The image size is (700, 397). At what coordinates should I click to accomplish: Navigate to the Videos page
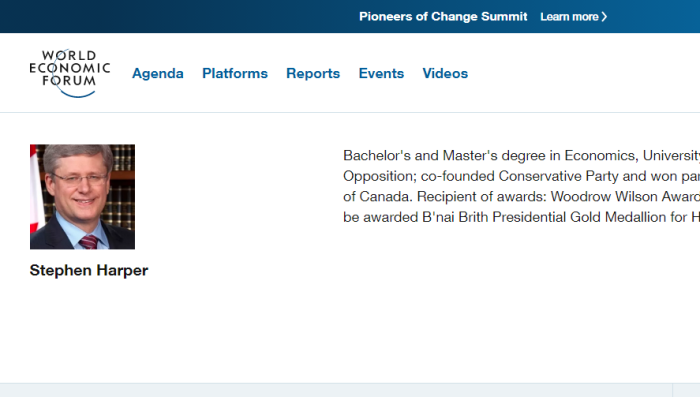pos(445,73)
